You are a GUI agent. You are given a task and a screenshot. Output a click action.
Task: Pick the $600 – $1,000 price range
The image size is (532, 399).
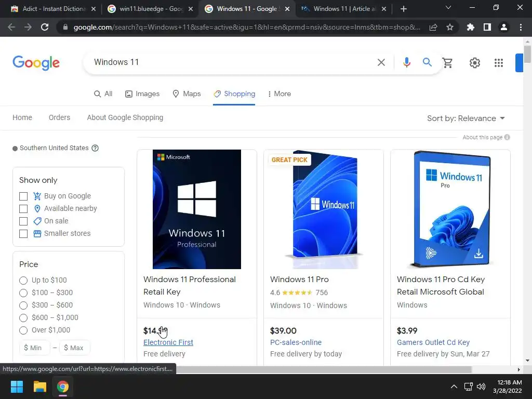click(x=23, y=318)
